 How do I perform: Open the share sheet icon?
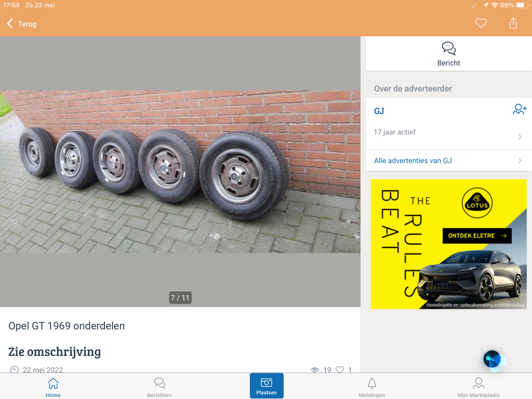point(513,23)
